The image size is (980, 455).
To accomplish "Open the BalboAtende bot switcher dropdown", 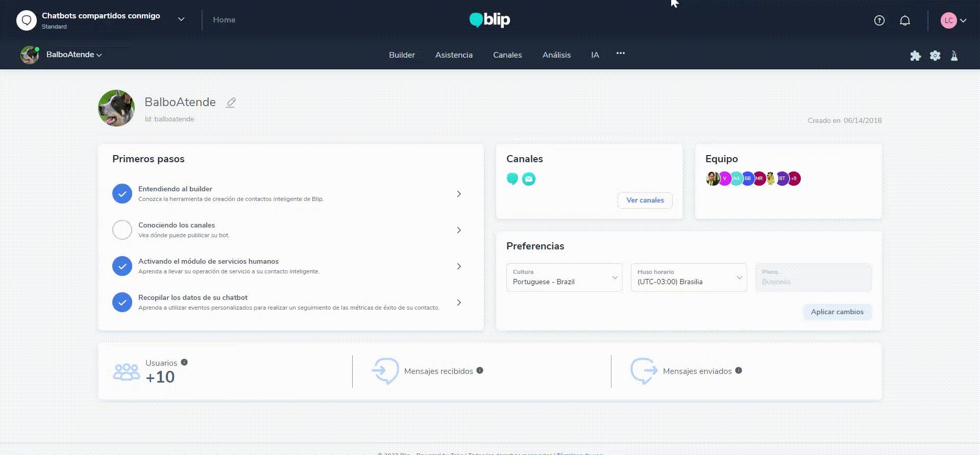I will point(99,55).
